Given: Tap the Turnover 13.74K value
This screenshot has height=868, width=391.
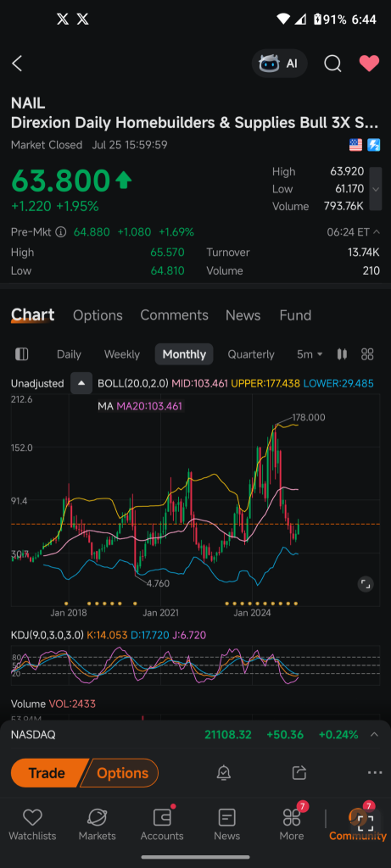Looking at the screenshot, I should (364, 253).
